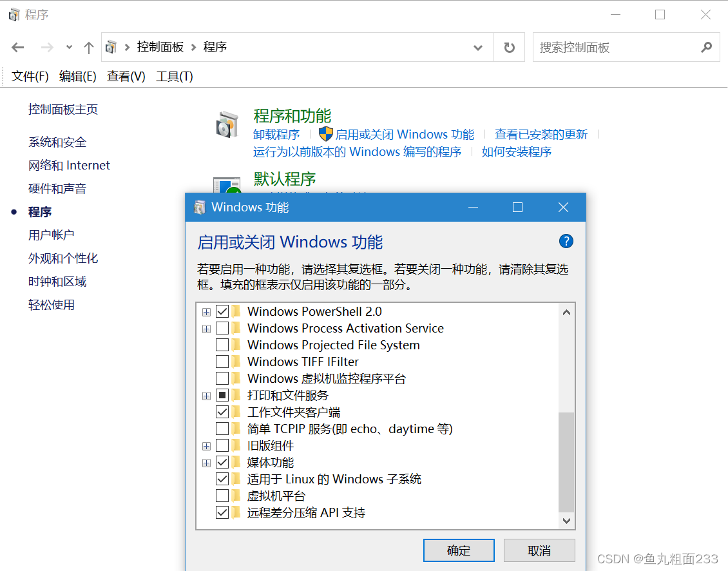The height and width of the screenshot is (571, 728).
Task: Check Windows Projected File System checkbox
Action: (222, 345)
